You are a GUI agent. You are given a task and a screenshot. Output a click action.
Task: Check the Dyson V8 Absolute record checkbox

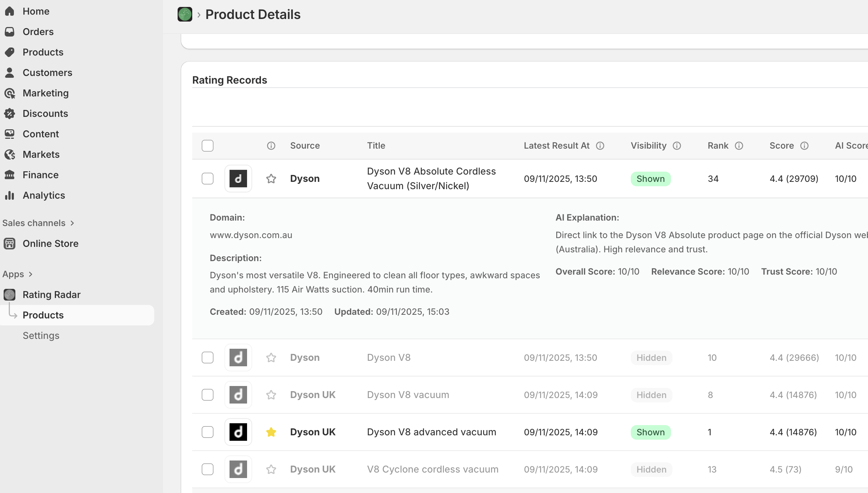pyautogui.click(x=207, y=179)
